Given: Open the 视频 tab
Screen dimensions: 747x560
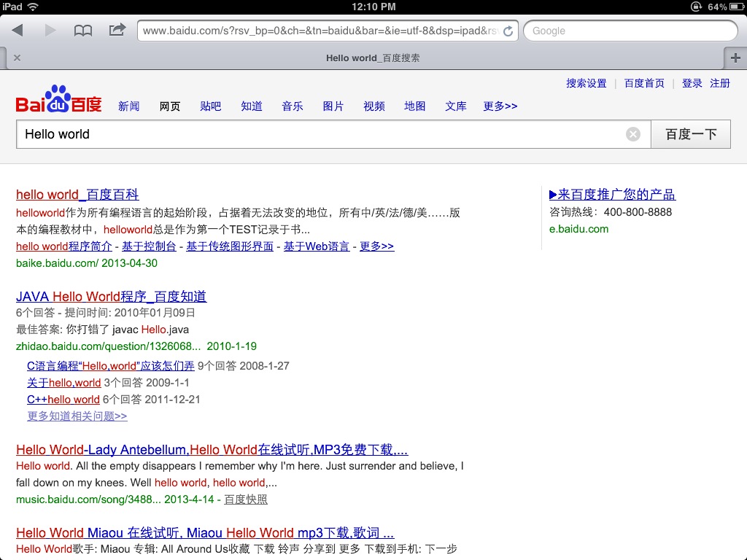Looking at the screenshot, I should [x=374, y=106].
